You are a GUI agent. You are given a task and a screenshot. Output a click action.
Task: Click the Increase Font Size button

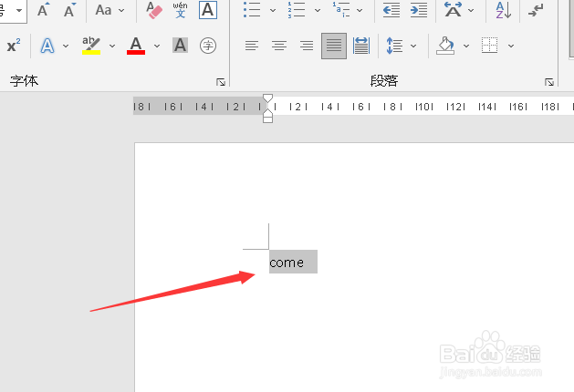coord(44,10)
